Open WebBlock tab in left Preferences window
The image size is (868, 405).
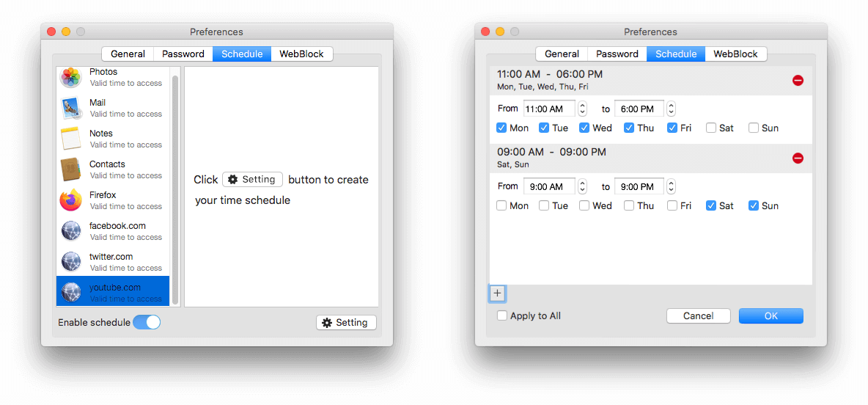[x=302, y=54]
